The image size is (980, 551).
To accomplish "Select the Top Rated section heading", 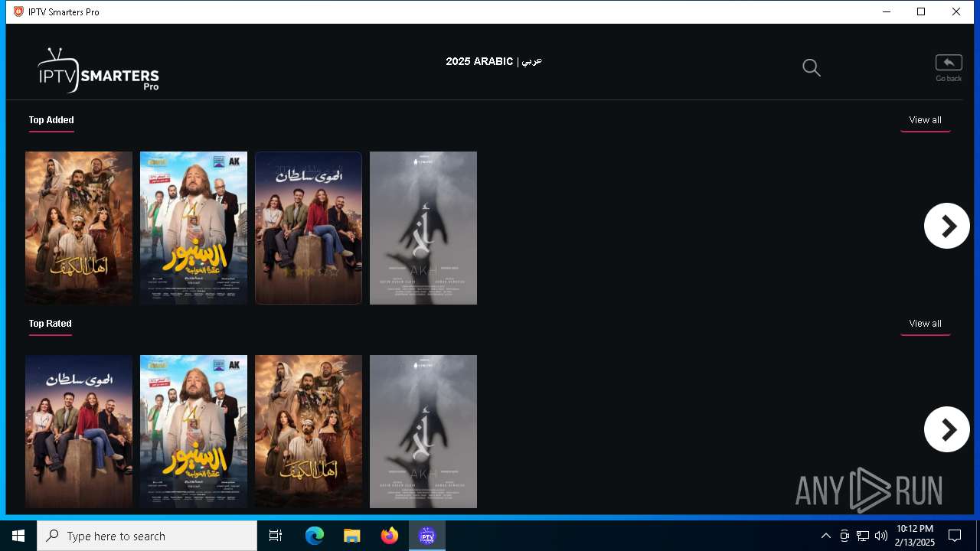I will (x=51, y=324).
